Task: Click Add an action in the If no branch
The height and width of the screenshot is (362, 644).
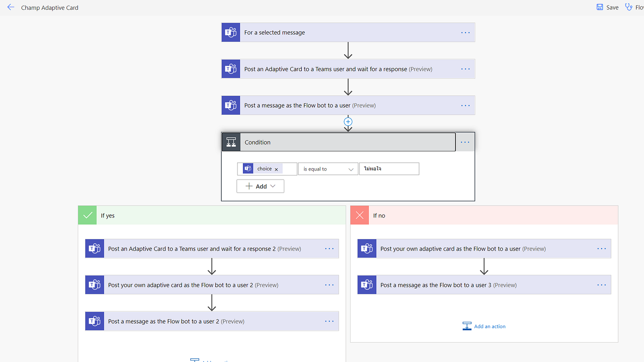Action: (x=484, y=326)
